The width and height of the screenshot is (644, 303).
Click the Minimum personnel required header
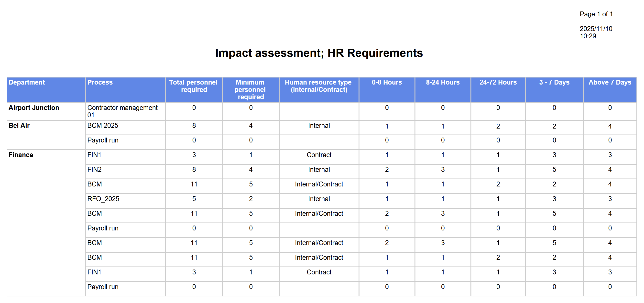[250, 89]
